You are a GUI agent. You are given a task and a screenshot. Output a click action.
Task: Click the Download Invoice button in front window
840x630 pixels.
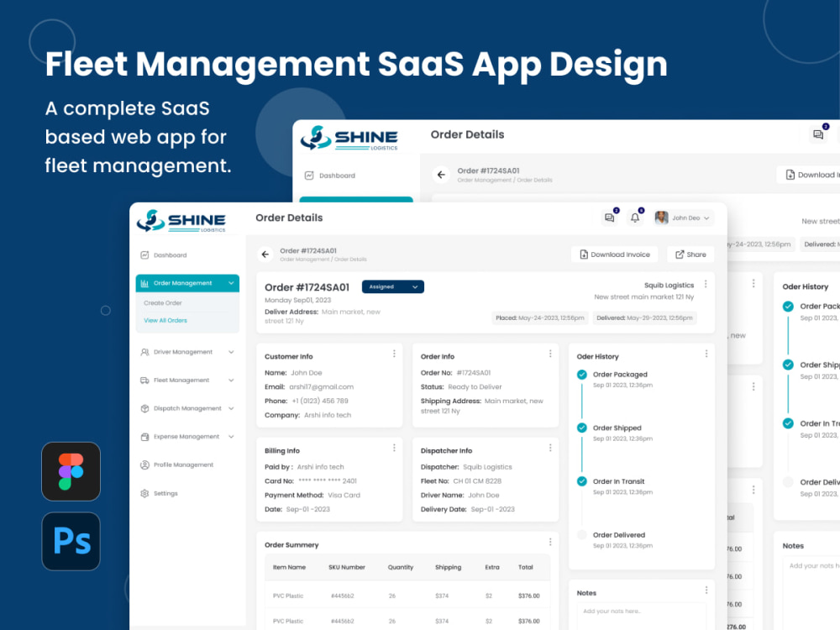point(615,255)
